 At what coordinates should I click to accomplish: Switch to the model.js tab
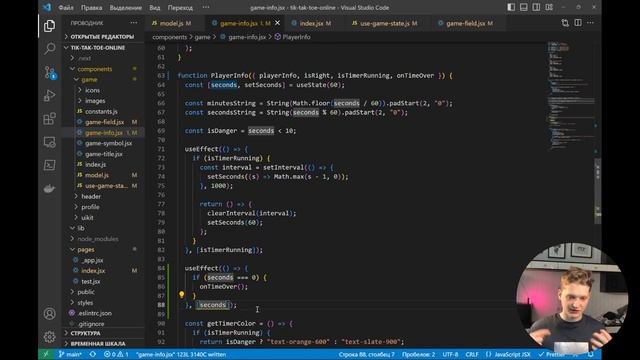click(x=171, y=23)
